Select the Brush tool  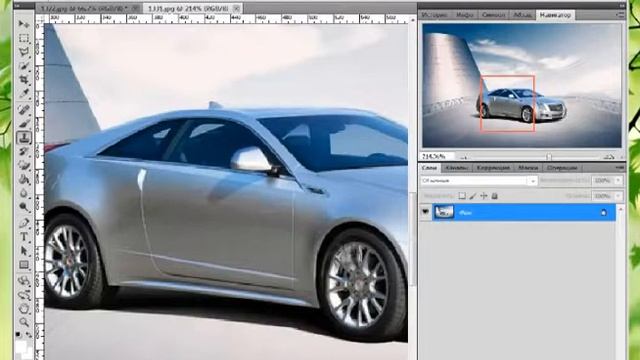click(x=24, y=123)
